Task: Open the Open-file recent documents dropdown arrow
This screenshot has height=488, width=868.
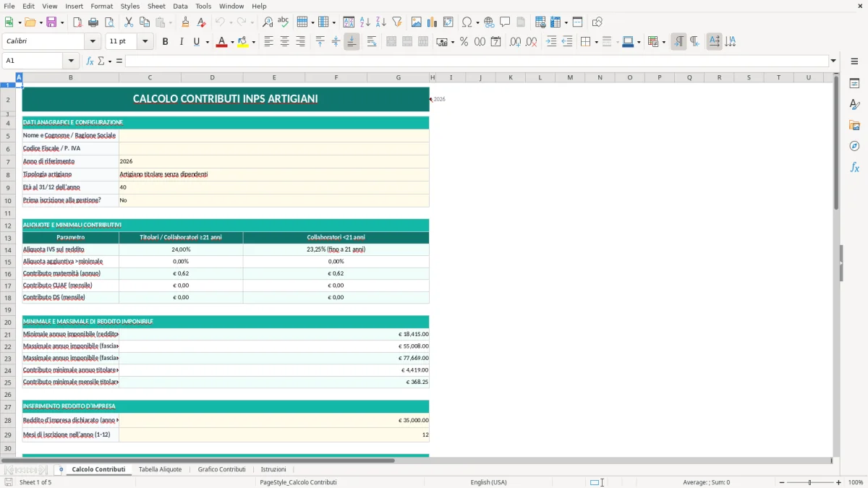Action: (41, 22)
